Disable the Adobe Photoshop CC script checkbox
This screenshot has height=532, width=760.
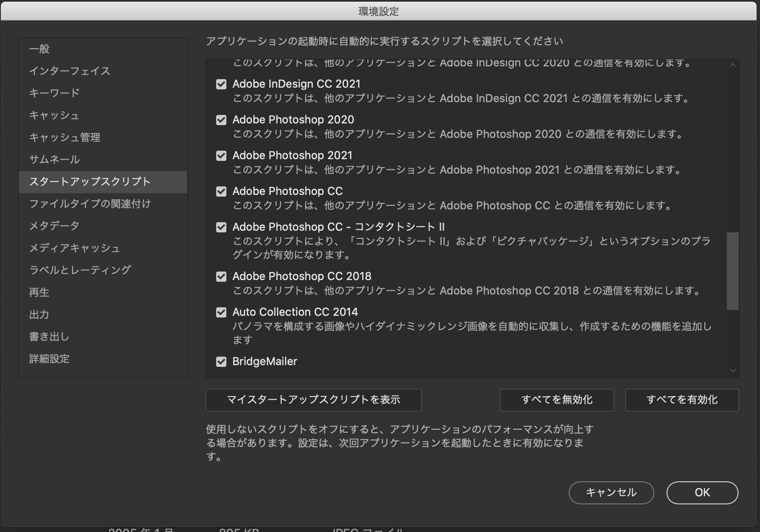coord(221,192)
